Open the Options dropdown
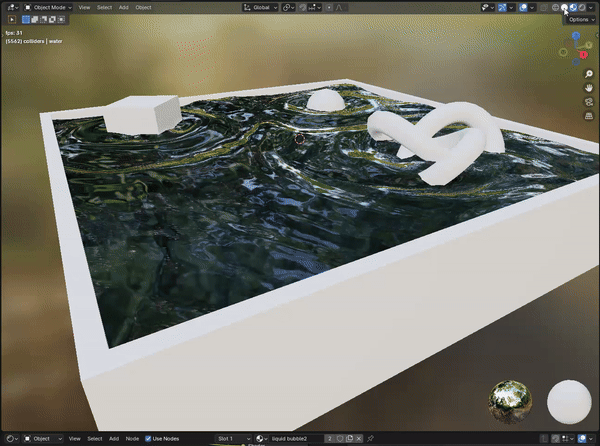The image size is (600, 446). tap(581, 20)
